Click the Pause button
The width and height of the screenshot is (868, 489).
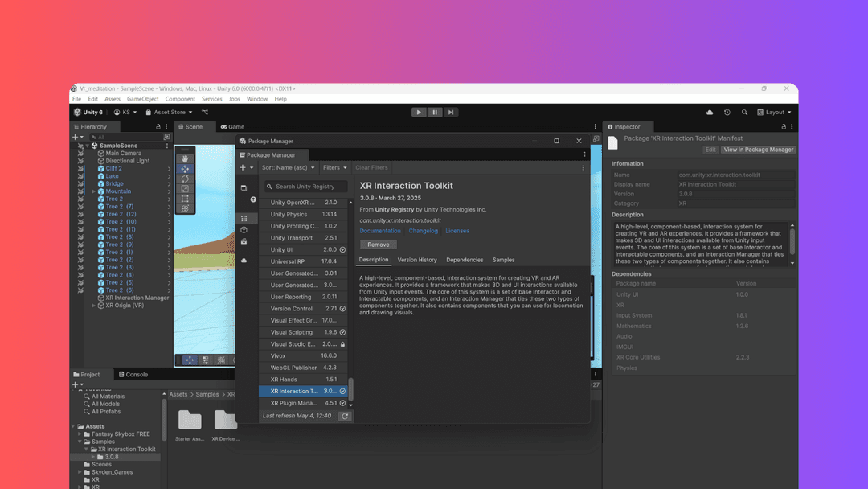point(435,113)
